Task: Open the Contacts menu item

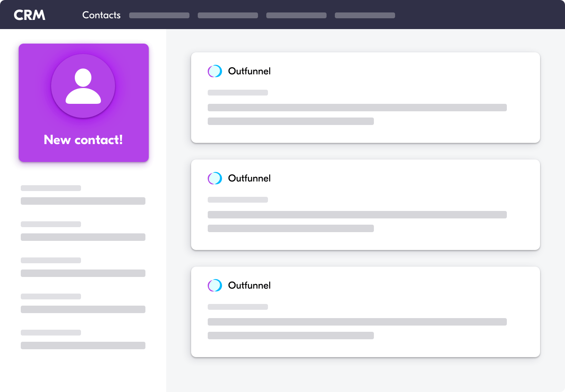Action: tap(101, 15)
